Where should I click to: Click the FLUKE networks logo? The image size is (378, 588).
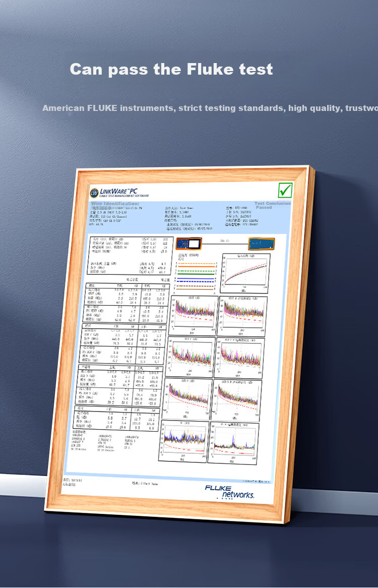point(230,492)
